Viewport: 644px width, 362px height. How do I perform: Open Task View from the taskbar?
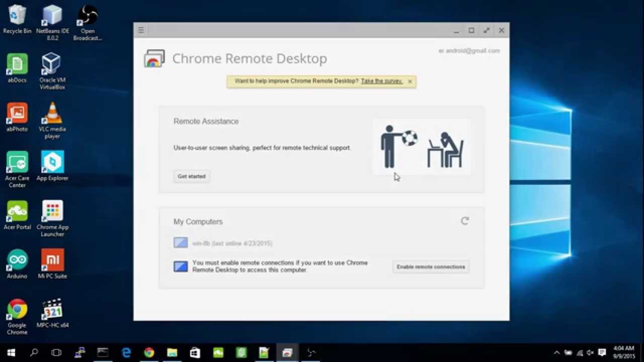pyautogui.click(x=57, y=353)
